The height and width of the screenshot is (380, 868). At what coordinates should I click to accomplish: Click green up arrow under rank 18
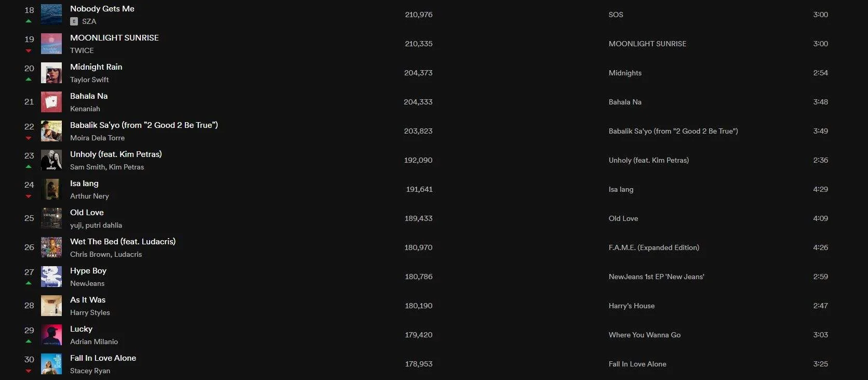[x=29, y=21]
